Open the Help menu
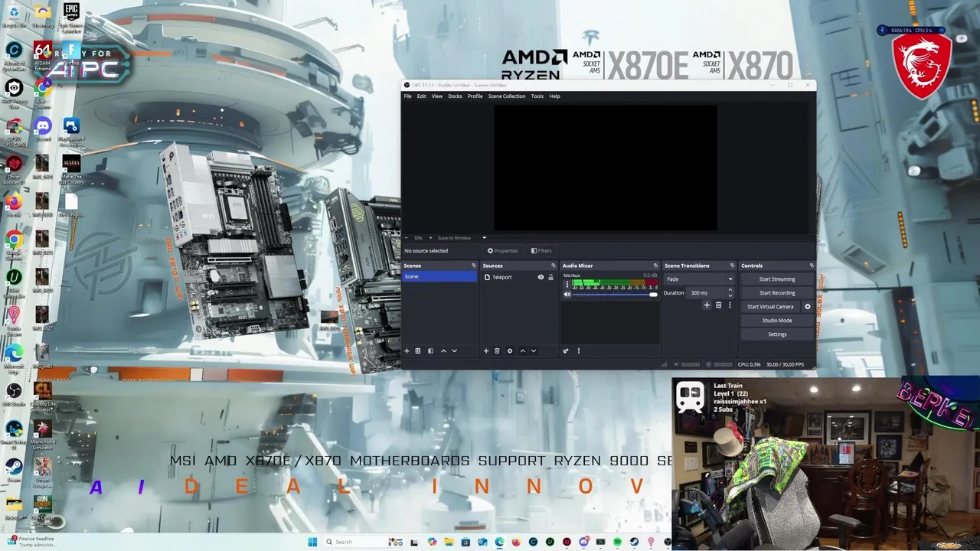 [554, 96]
